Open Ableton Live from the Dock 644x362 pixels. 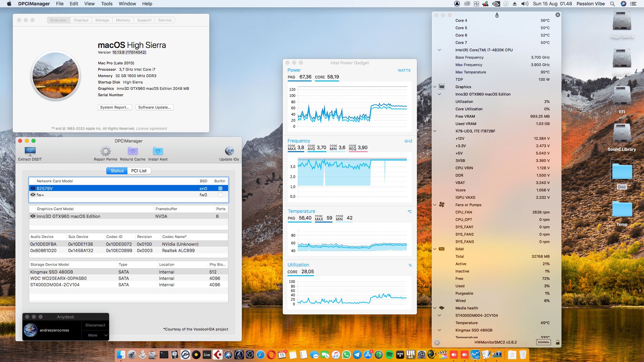click(207, 355)
